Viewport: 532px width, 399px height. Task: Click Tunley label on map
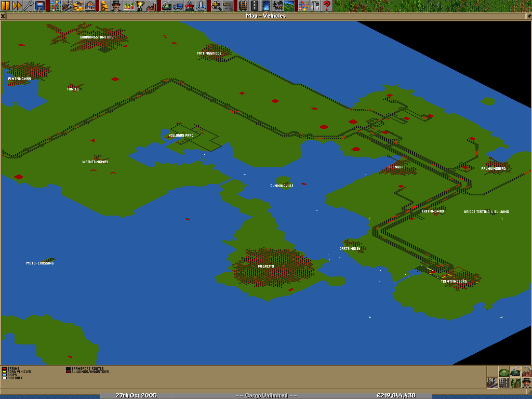73,89
